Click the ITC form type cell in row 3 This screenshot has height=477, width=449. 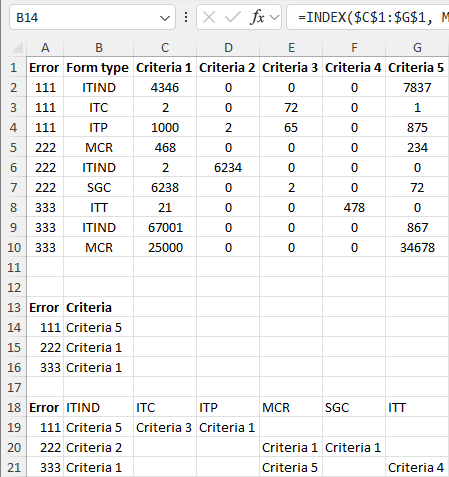pyautogui.click(x=99, y=108)
